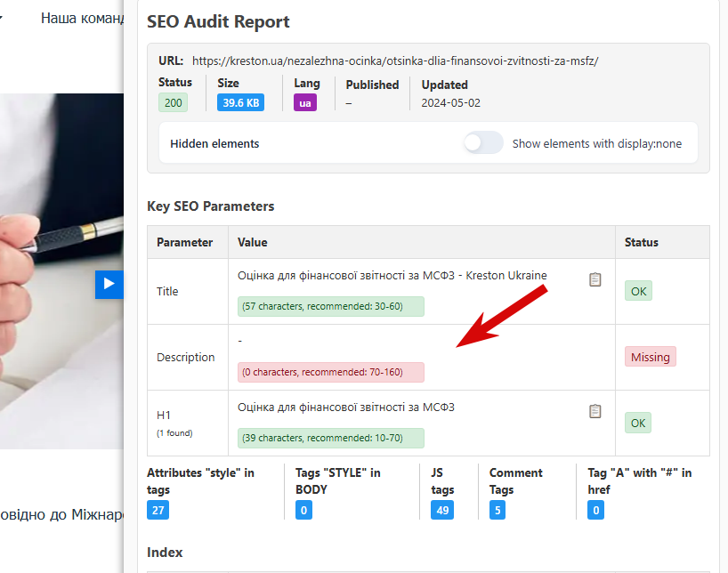Click the green 200 status badge
The image size is (728, 573).
tap(173, 102)
